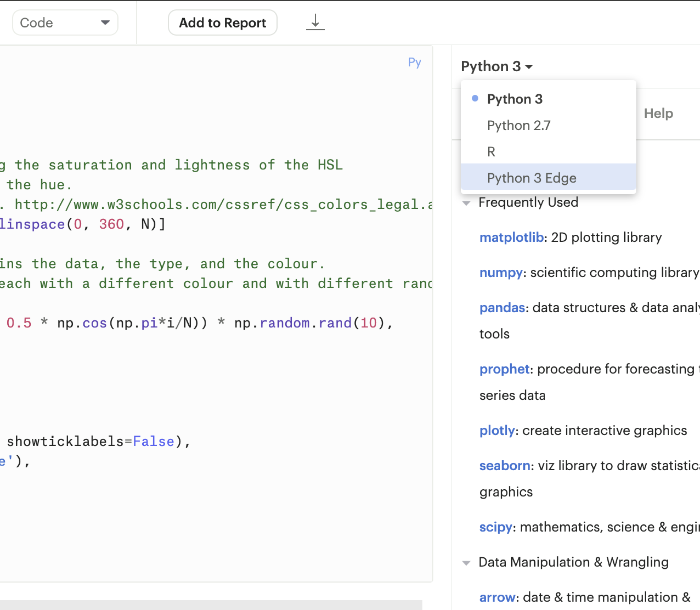Open the numpy library link
The image size is (700, 610).
501,272
